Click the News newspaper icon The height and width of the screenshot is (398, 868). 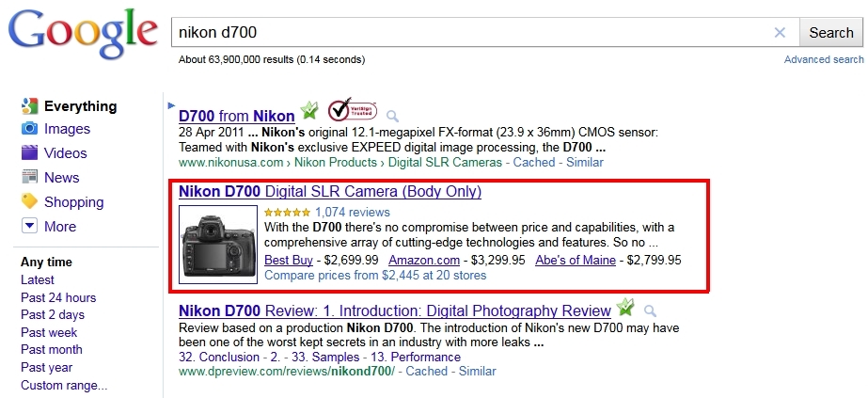29,177
